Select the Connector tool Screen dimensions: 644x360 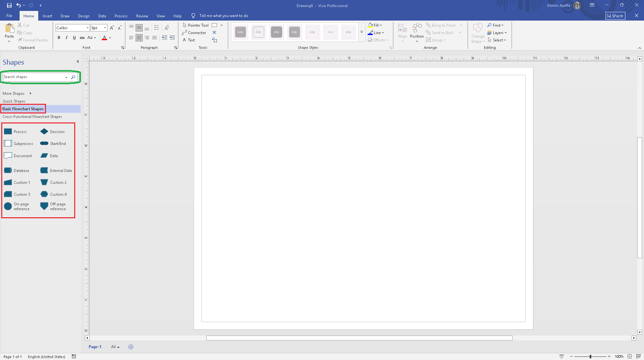click(x=194, y=32)
